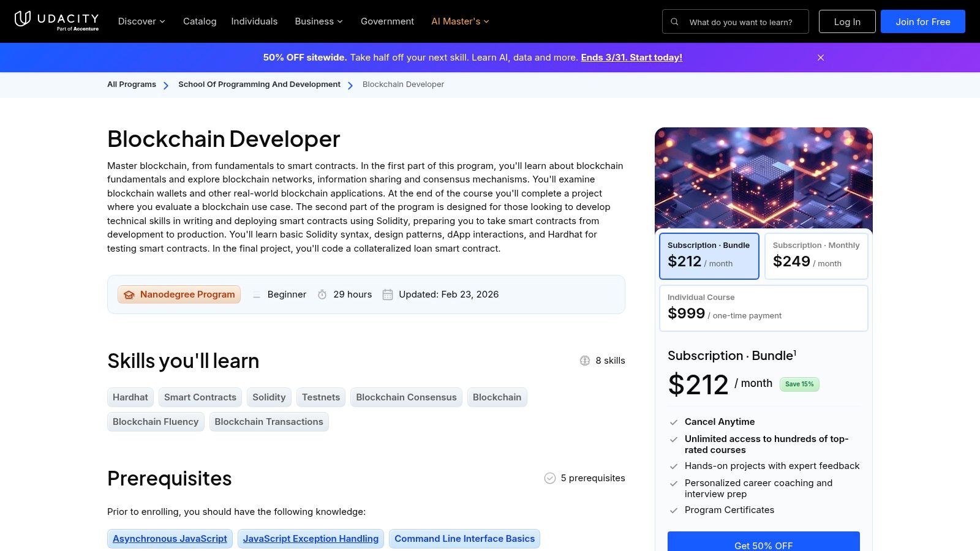Expand the Discover dropdown menu
980x551 pixels.
141,21
